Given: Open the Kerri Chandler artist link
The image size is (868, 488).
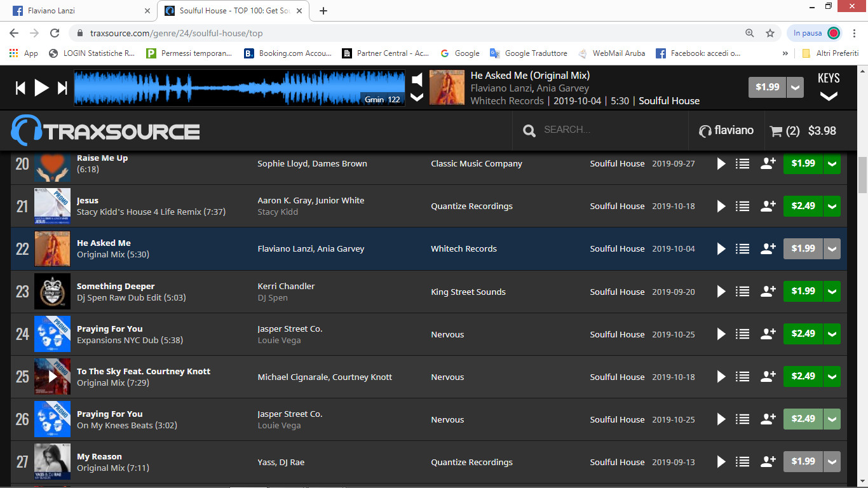Looking at the screenshot, I should [x=286, y=287].
